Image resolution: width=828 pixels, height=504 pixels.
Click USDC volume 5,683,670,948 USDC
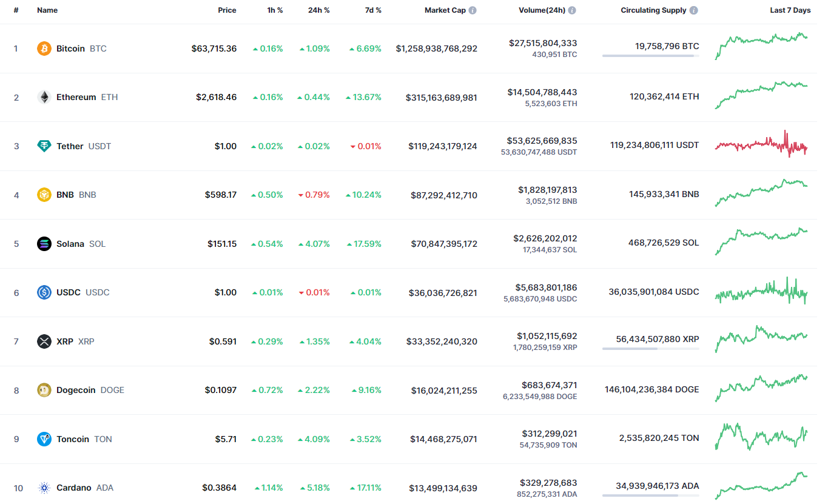pyautogui.click(x=540, y=299)
